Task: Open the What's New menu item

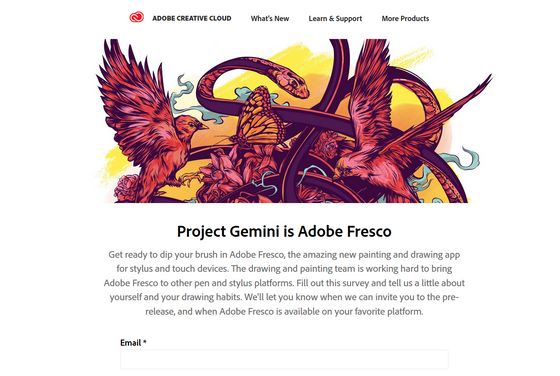Action: pos(270,19)
